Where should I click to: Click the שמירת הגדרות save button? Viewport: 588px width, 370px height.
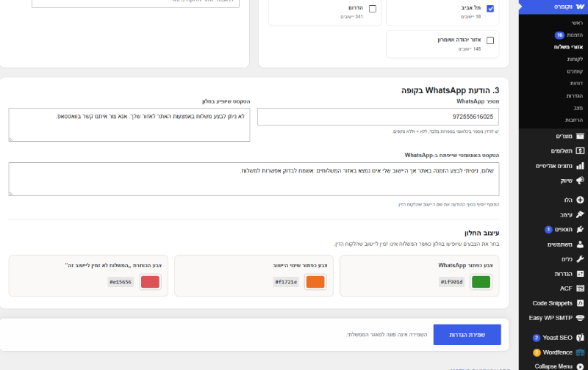(467, 335)
